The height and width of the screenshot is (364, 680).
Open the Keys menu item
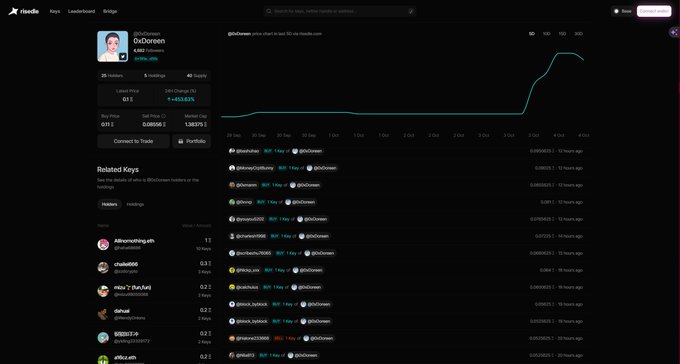tap(55, 11)
